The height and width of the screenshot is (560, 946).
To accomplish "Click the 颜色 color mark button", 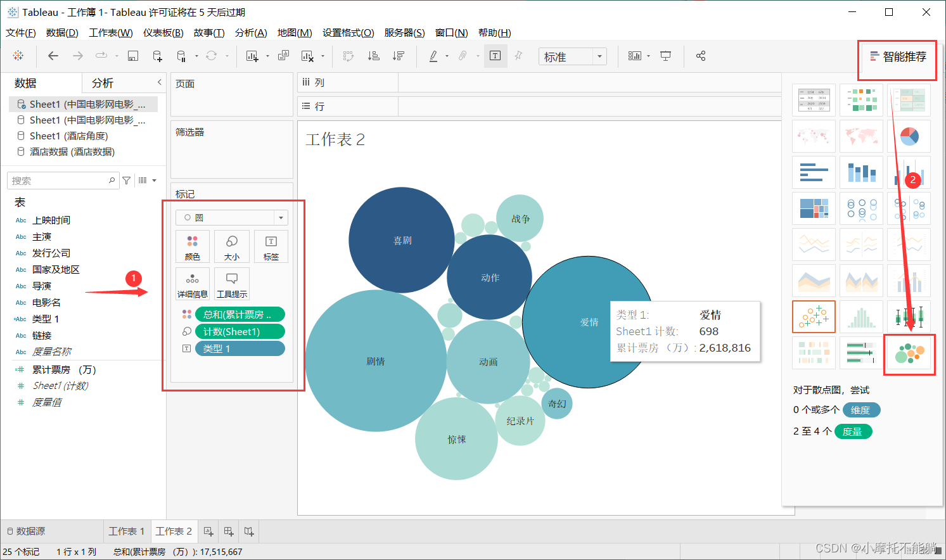I will 193,247.
